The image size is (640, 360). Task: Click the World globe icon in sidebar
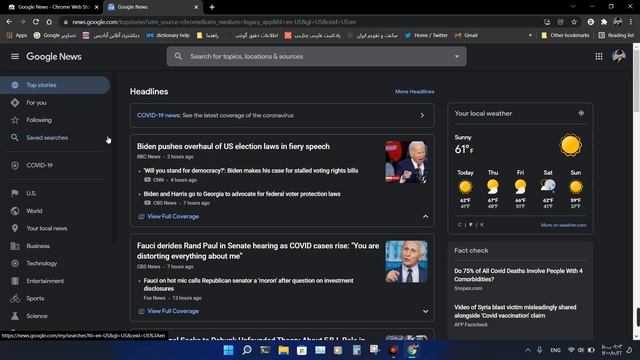point(15,211)
